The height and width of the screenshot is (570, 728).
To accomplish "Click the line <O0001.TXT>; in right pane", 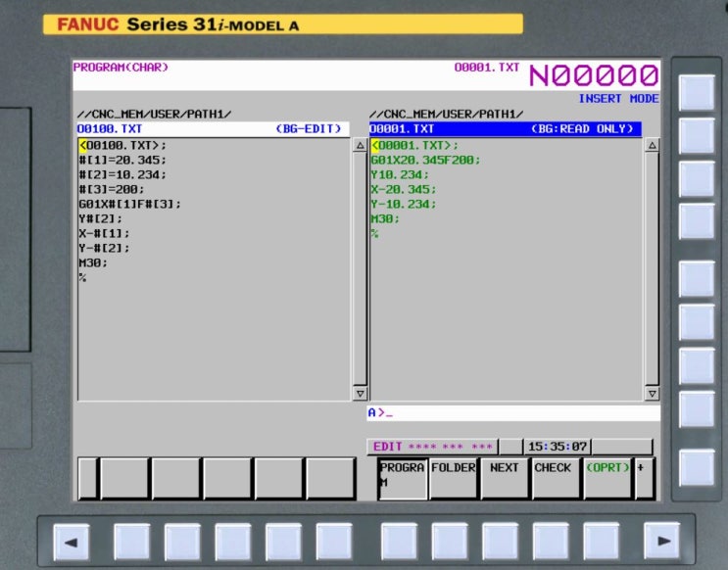I will click(414, 145).
